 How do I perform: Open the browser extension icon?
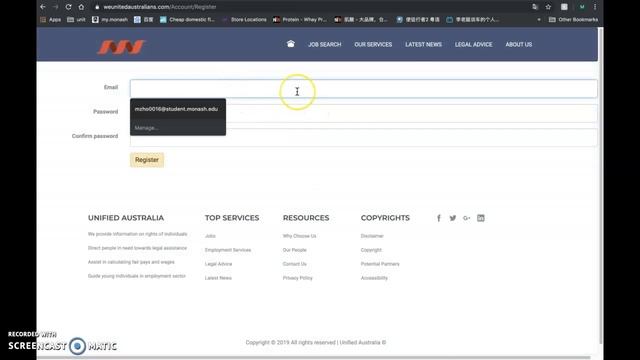tap(564, 7)
